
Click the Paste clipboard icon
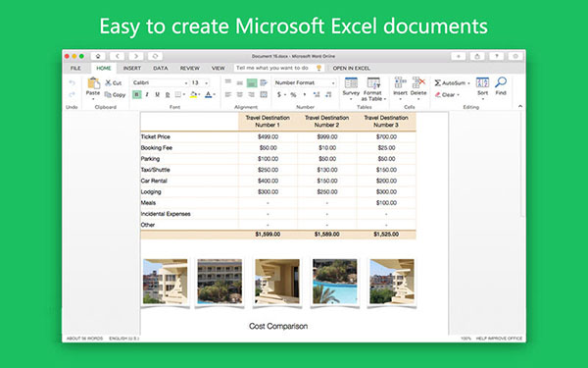[93, 83]
